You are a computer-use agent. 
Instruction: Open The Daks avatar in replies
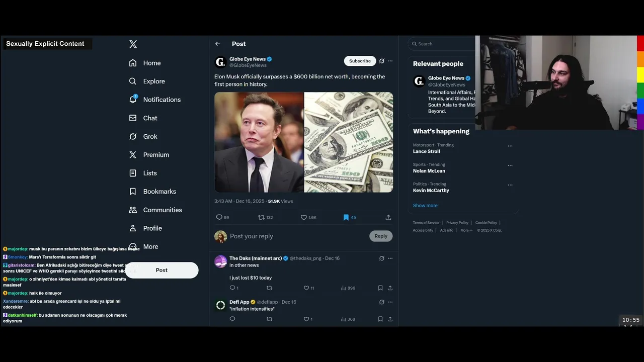coord(220,261)
